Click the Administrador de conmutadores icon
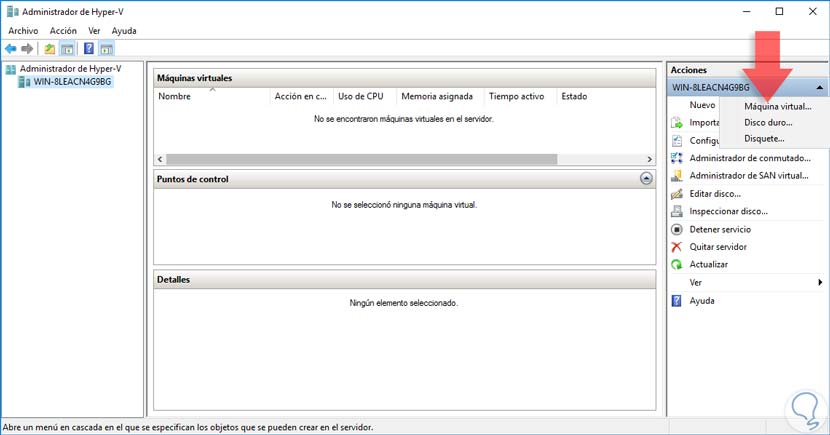Image resolution: width=830 pixels, height=435 pixels. 676,158
